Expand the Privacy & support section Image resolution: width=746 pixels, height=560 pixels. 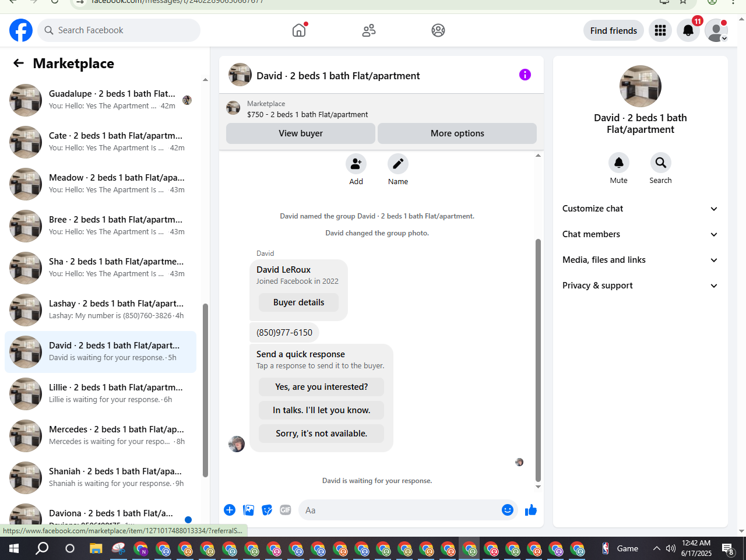640,286
